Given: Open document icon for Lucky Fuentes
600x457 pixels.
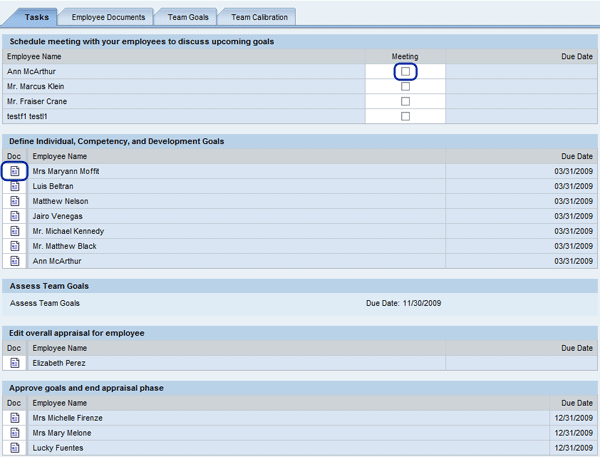Looking at the screenshot, I should tap(15, 449).
